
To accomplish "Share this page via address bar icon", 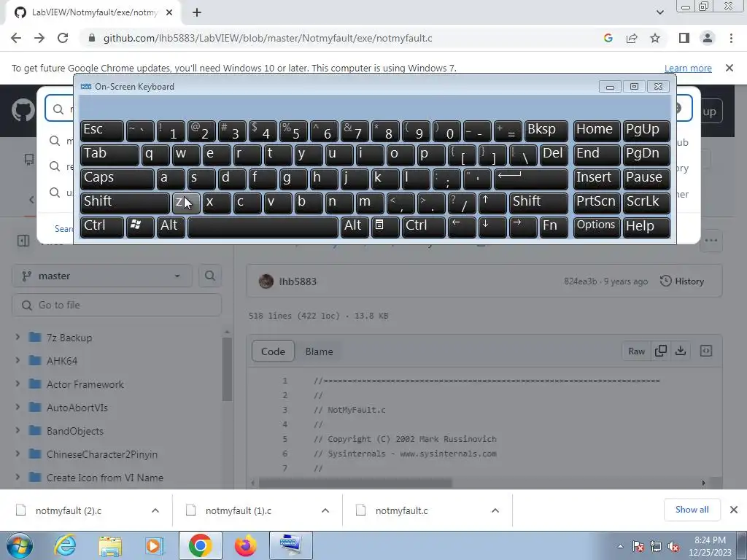I will click(x=632, y=38).
